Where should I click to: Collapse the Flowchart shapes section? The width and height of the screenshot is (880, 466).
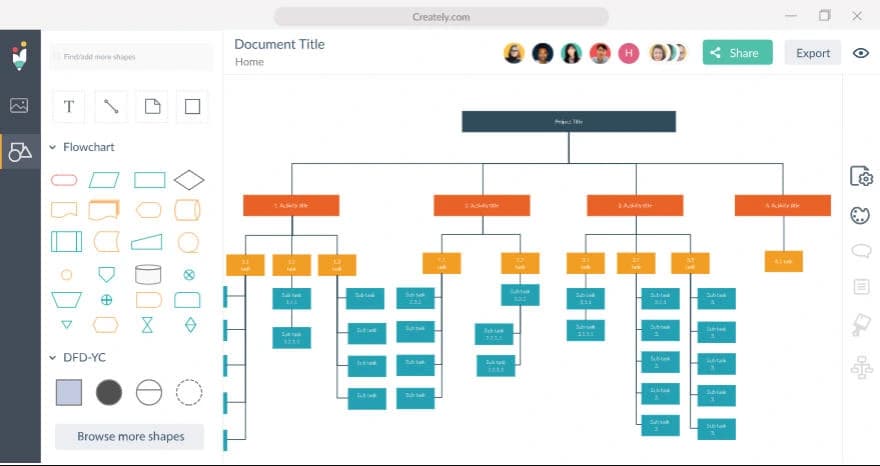(53, 147)
